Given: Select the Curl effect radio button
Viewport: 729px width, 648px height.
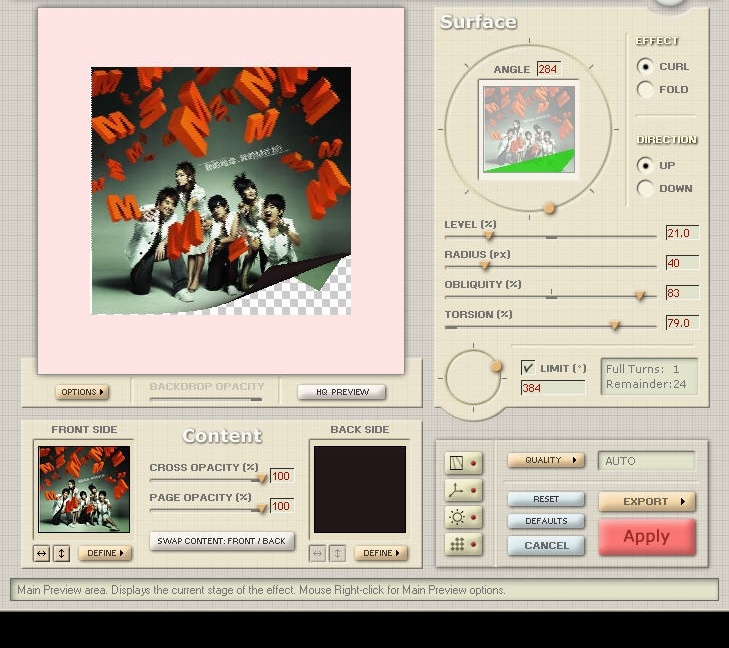Looking at the screenshot, I should [x=645, y=66].
